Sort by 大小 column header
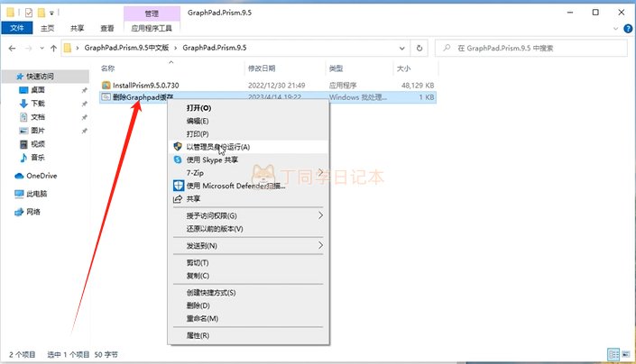 point(403,68)
